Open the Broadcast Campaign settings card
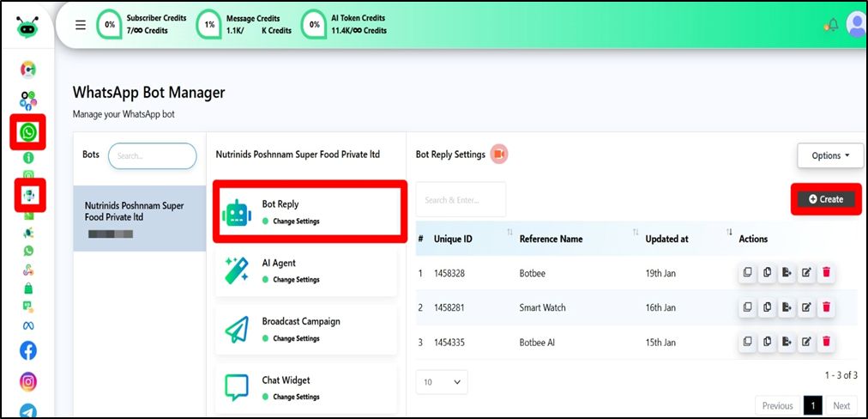The width and height of the screenshot is (868, 419). [305, 328]
